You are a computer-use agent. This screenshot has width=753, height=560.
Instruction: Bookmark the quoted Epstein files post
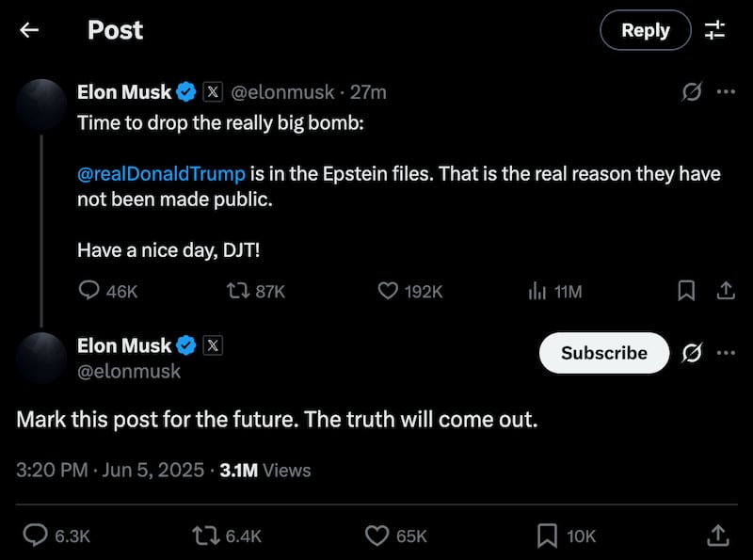coord(687,292)
